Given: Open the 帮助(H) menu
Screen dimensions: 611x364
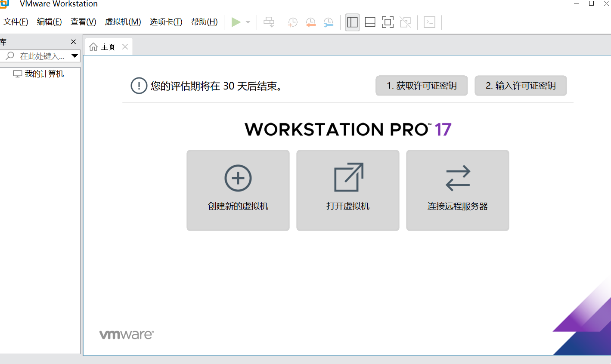Looking at the screenshot, I should [205, 22].
